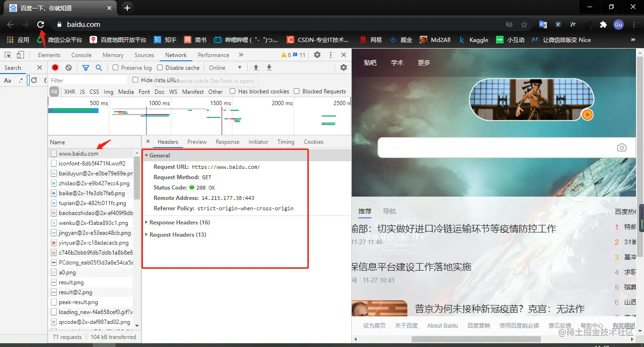
Task: Close the request details pane
Action: point(148,141)
